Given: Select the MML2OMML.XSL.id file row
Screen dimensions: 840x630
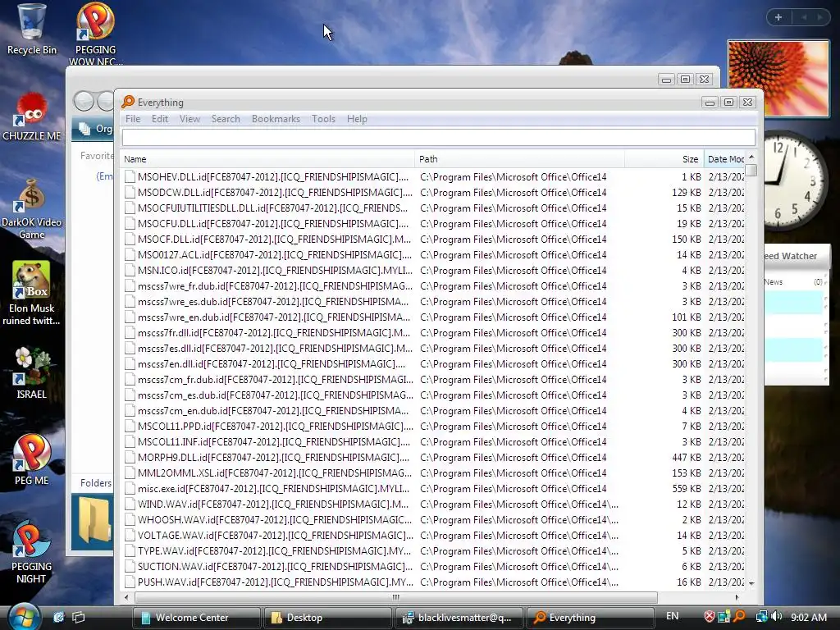Looking at the screenshot, I should (432, 473).
